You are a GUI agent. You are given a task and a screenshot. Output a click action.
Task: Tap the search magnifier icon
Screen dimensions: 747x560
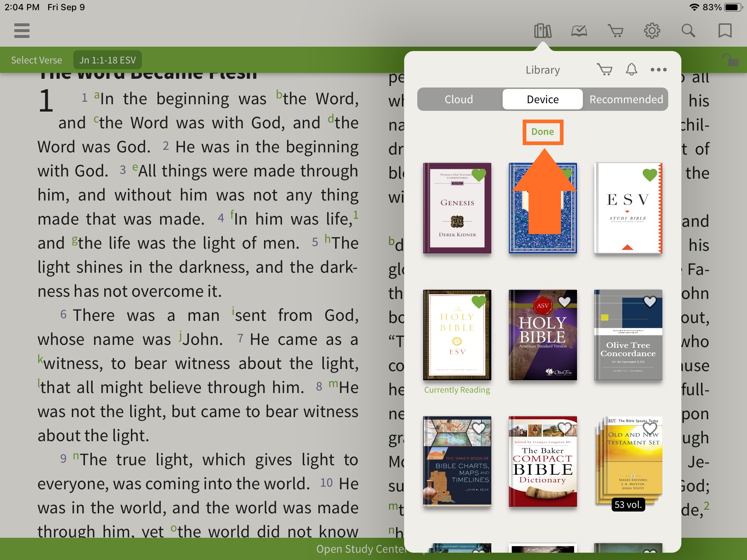[688, 31]
